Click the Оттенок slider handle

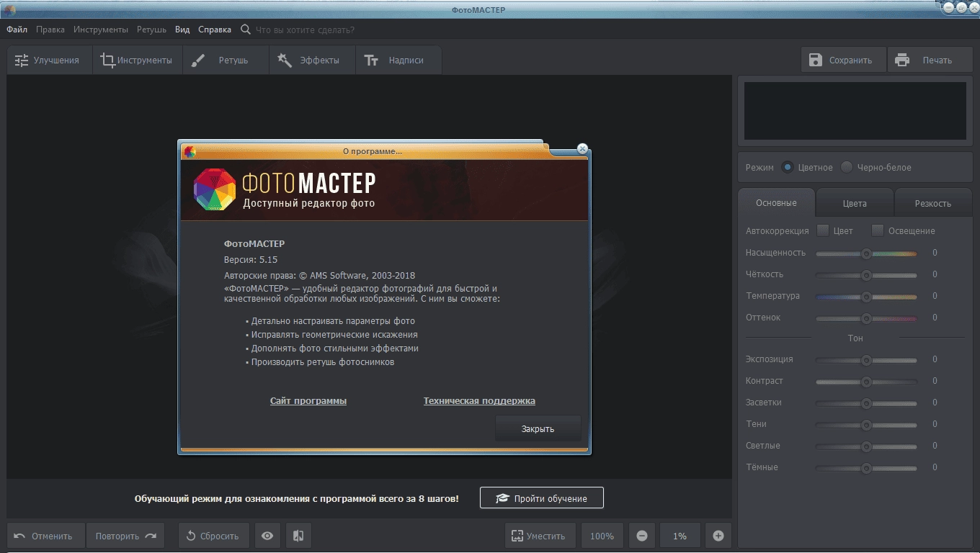pos(866,318)
